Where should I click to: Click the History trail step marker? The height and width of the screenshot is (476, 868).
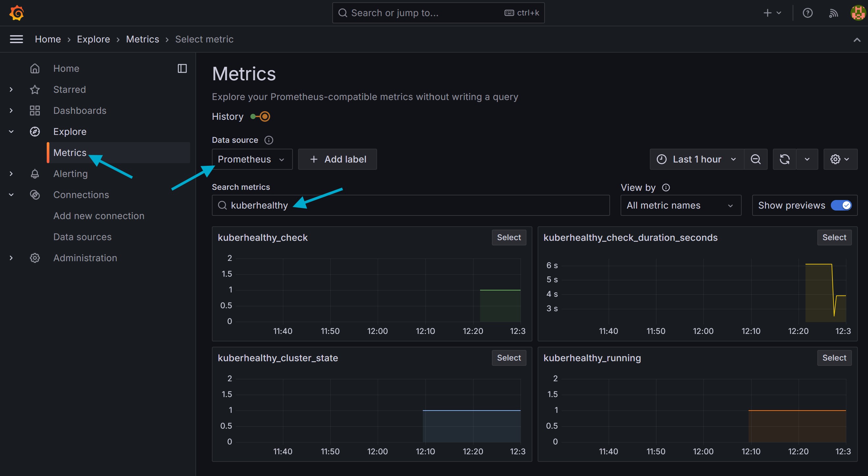pyautogui.click(x=265, y=116)
